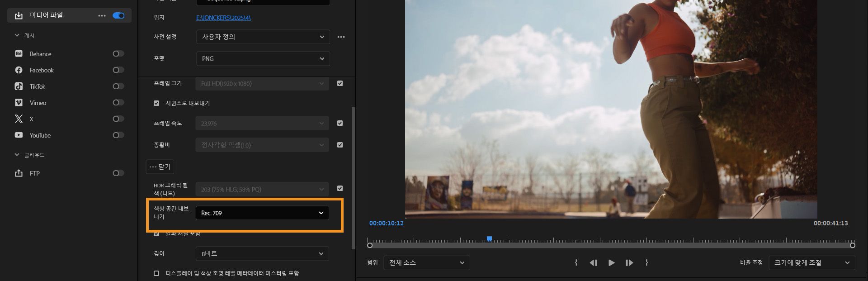Open the 크기에 맞게 조절 scaling dropdown
The image size is (868, 281).
[x=812, y=262]
